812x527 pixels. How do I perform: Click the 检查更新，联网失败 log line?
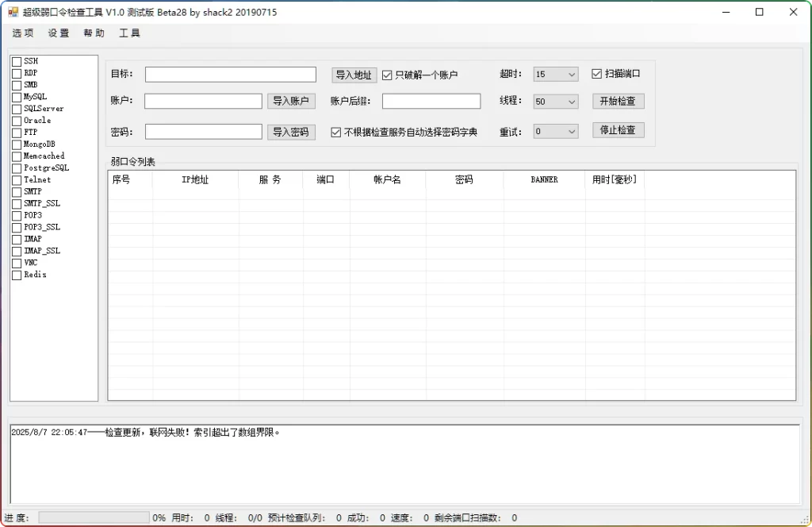[x=146, y=433]
